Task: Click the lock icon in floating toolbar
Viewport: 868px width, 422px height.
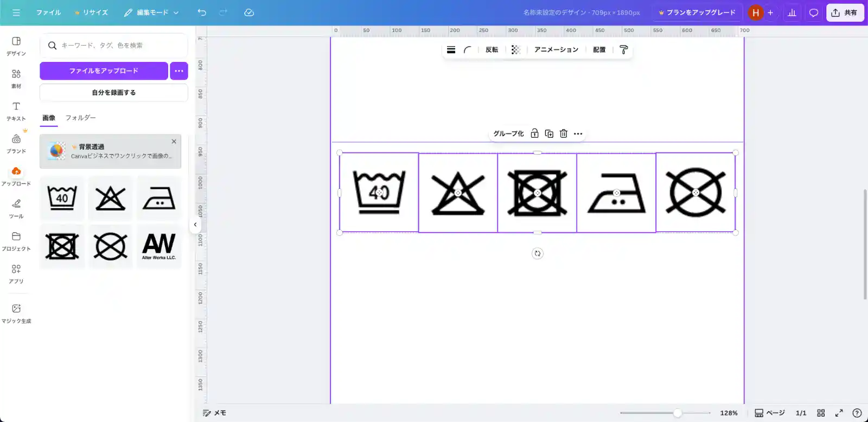Action: [534, 133]
